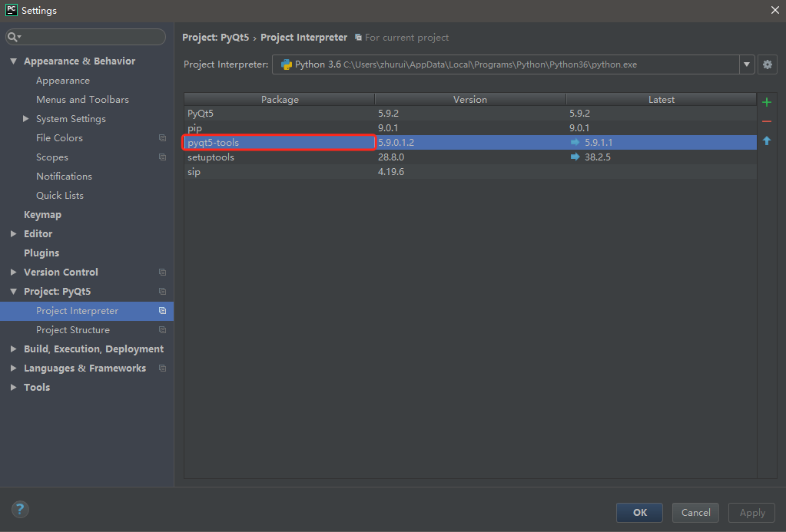The image size is (786, 532).
Task: Click the red minus to uninstall selected package
Action: [x=766, y=121]
